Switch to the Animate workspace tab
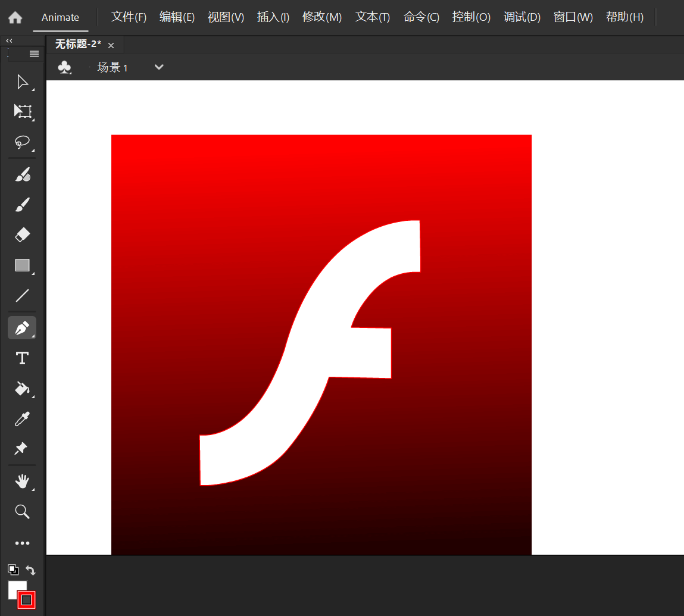684x616 pixels. (x=60, y=17)
